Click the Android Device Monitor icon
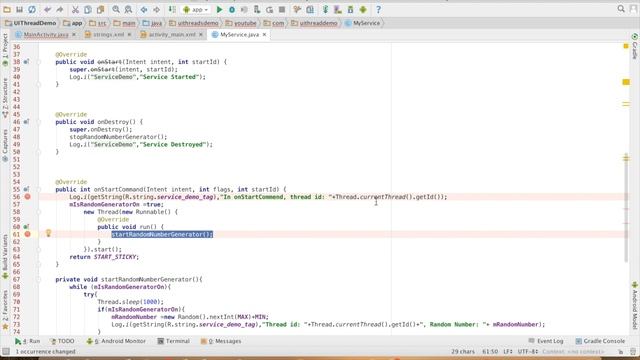This screenshot has height=360, width=640. (x=363, y=9)
